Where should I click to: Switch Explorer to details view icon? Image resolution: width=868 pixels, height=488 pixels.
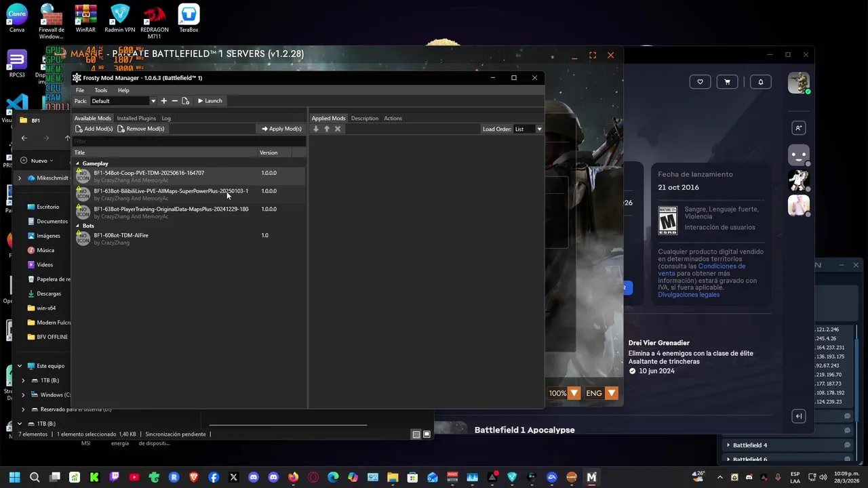click(416, 434)
